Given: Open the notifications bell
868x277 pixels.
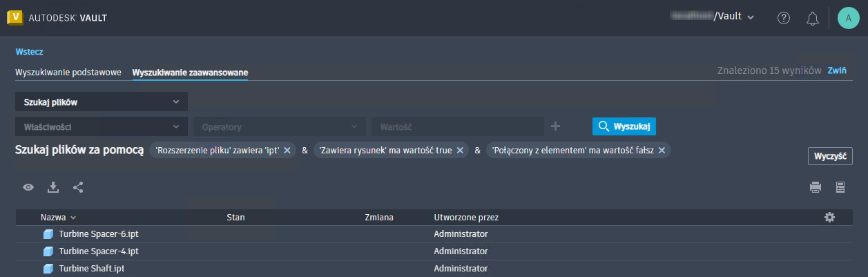Looking at the screenshot, I should point(813,18).
